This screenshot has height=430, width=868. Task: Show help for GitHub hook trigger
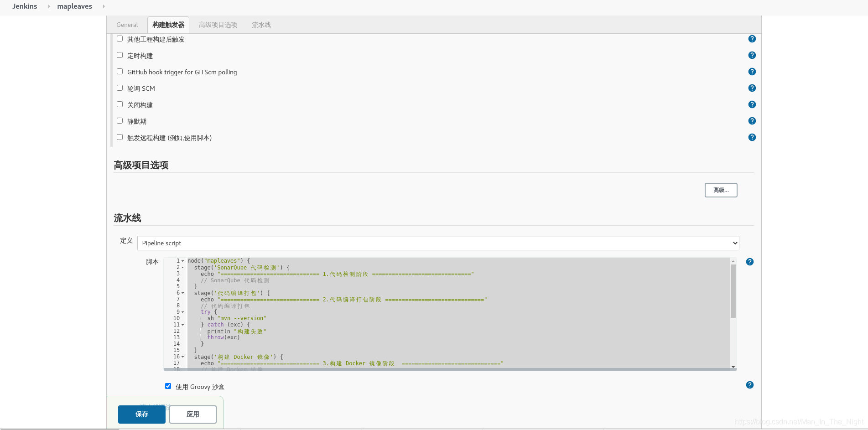click(x=752, y=72)
